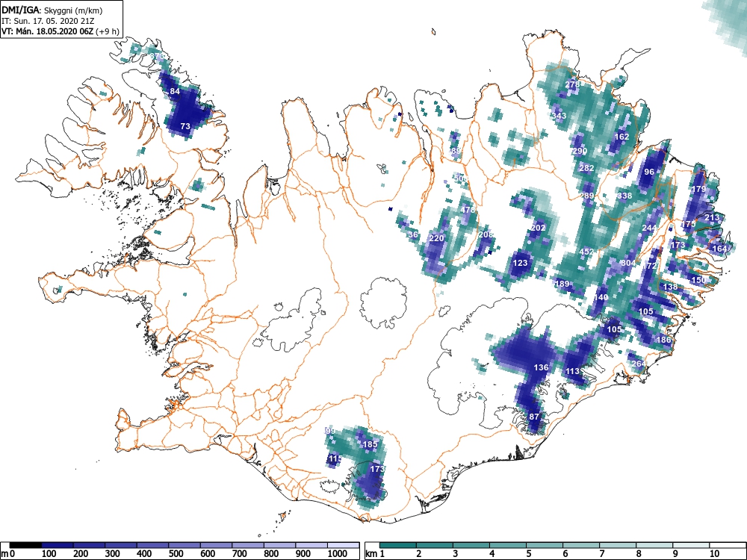Click the map value 115 in the south
Screen dimensions: 747x560
click(335, 459)
